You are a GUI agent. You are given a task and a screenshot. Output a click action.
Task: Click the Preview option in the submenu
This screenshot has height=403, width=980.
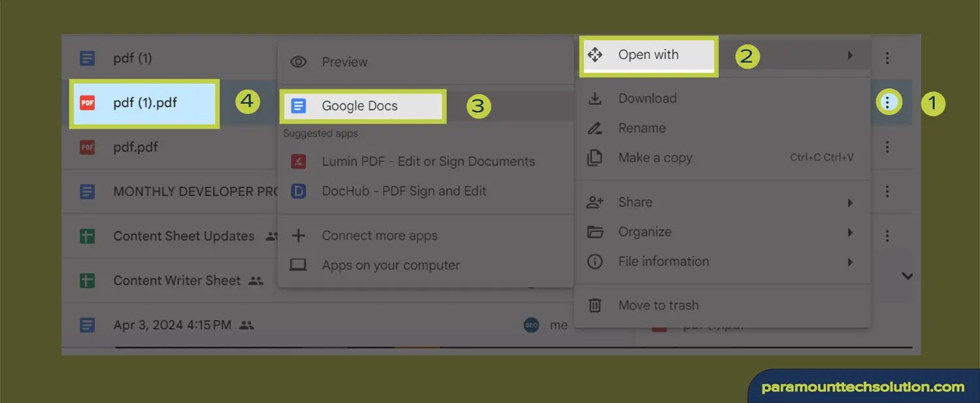426,62
